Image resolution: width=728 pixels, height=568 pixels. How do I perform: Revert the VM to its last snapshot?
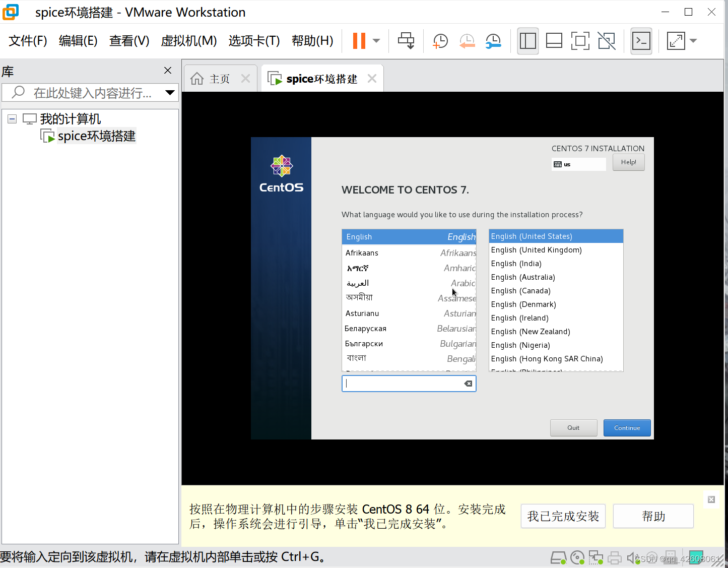click(467, 41)
